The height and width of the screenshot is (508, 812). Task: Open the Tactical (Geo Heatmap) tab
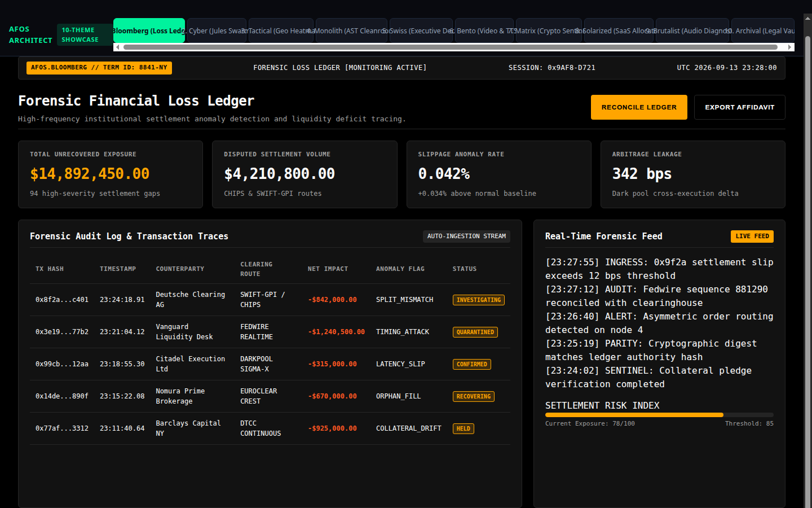point(281,30)
